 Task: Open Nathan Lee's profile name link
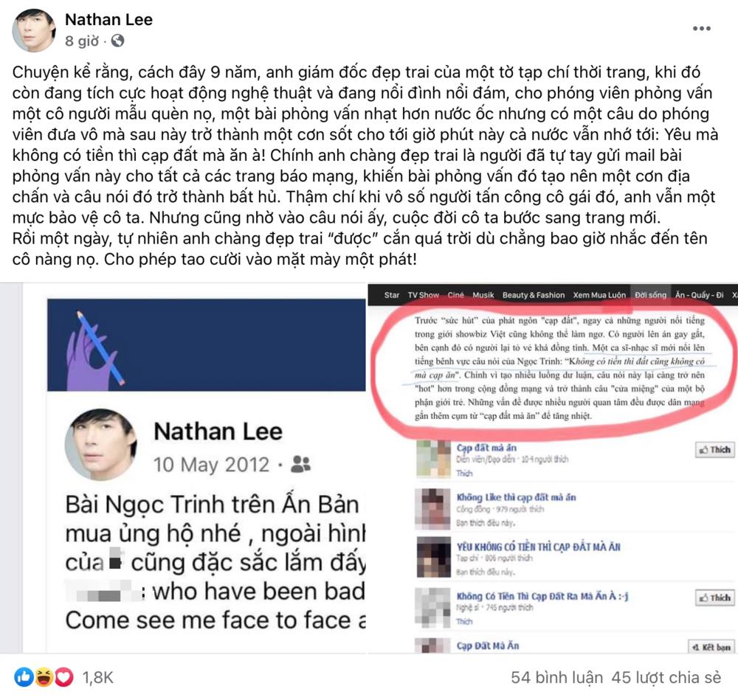click(x=108, y=19)
